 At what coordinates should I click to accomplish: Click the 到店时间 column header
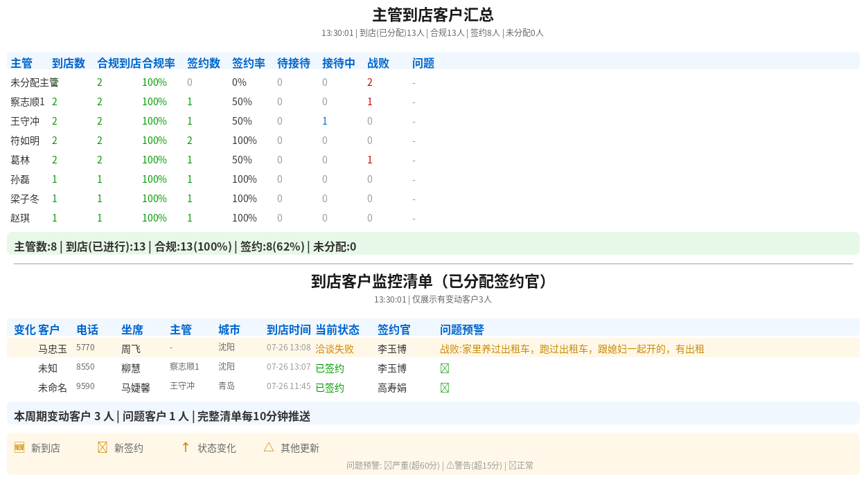(x=289, y=330)
